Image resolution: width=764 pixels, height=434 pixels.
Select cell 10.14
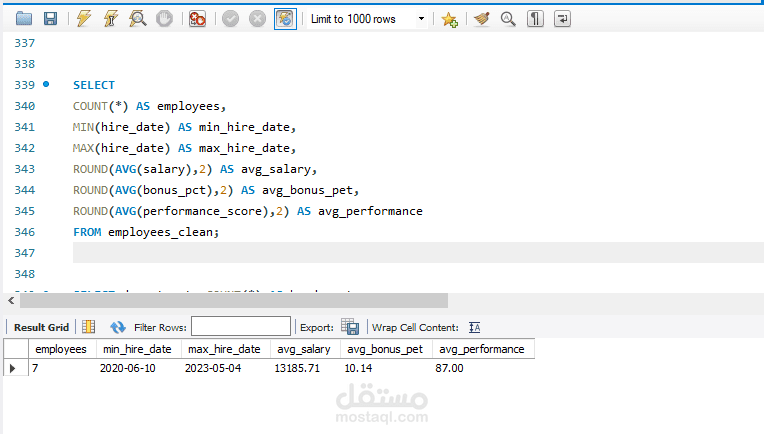386,368
